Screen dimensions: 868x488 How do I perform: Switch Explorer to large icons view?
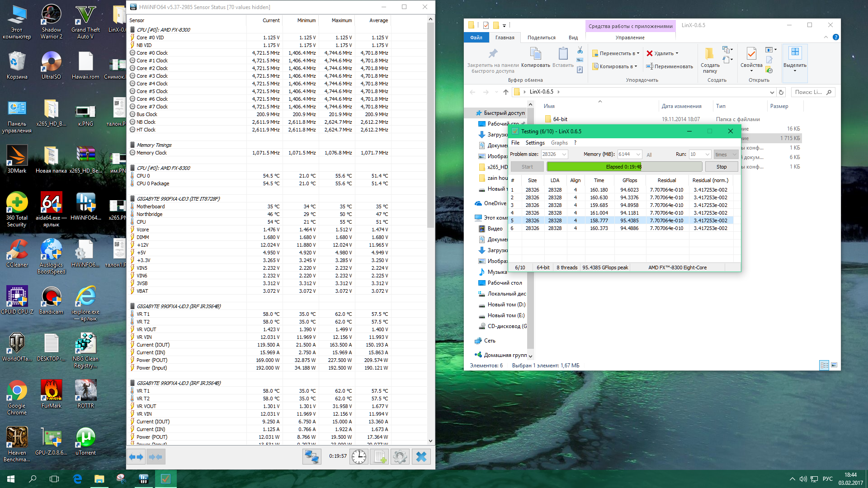point(834,365)
